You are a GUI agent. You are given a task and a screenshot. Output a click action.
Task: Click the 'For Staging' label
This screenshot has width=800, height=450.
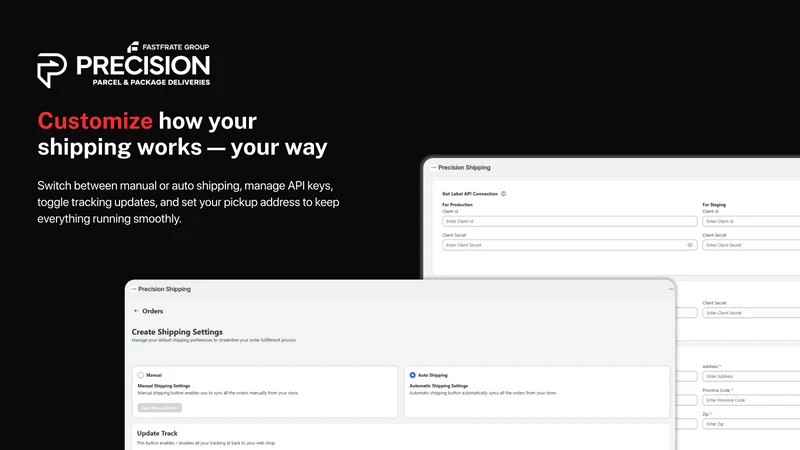pos(714,205)
